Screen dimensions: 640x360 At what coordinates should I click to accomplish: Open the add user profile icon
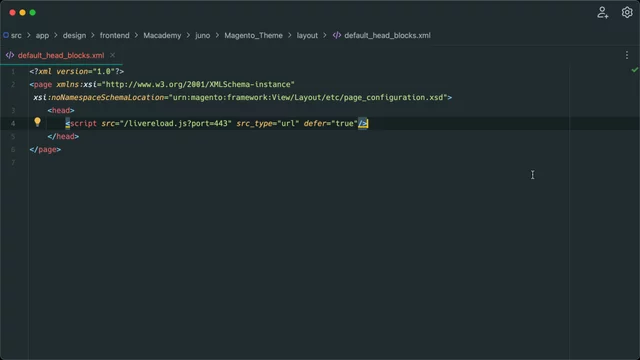602,13
